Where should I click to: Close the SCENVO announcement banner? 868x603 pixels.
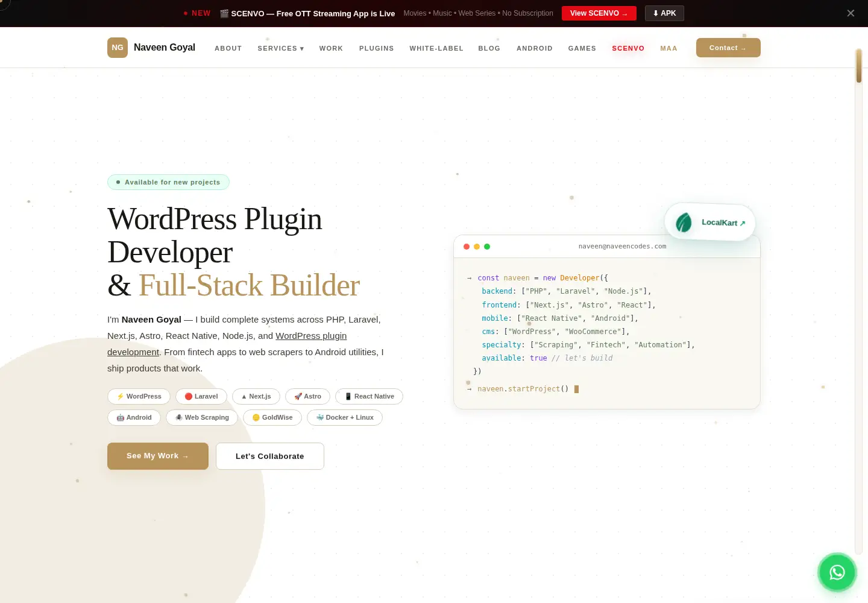click(x=851, y=13)
